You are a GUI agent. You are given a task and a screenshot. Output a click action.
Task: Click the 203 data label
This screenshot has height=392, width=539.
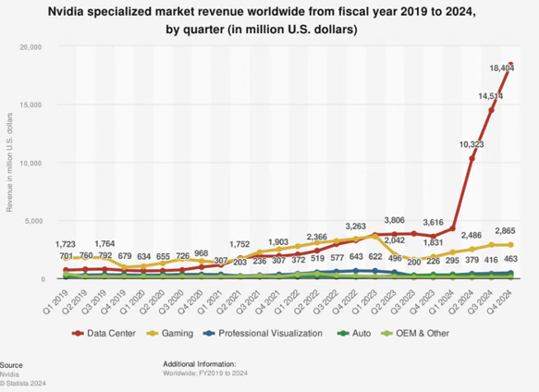click(240, 262)
